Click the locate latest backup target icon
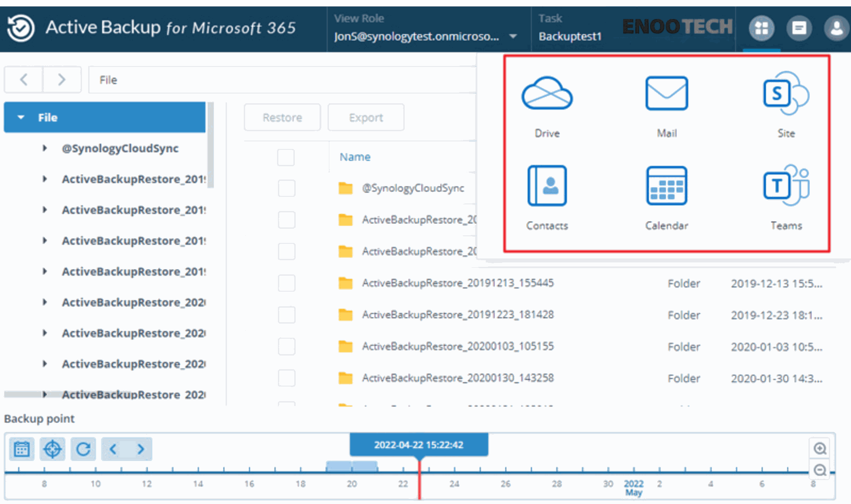 point(52,449)
